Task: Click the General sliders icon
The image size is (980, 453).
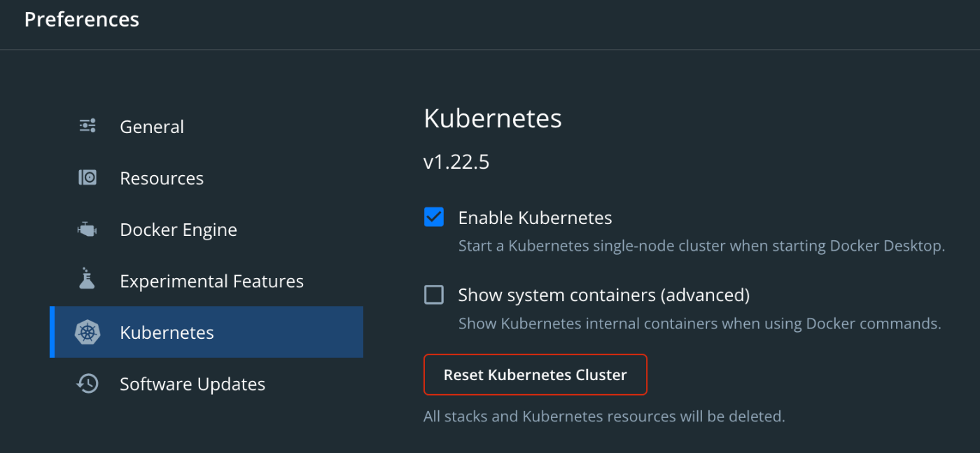Action: coord(87,126)
